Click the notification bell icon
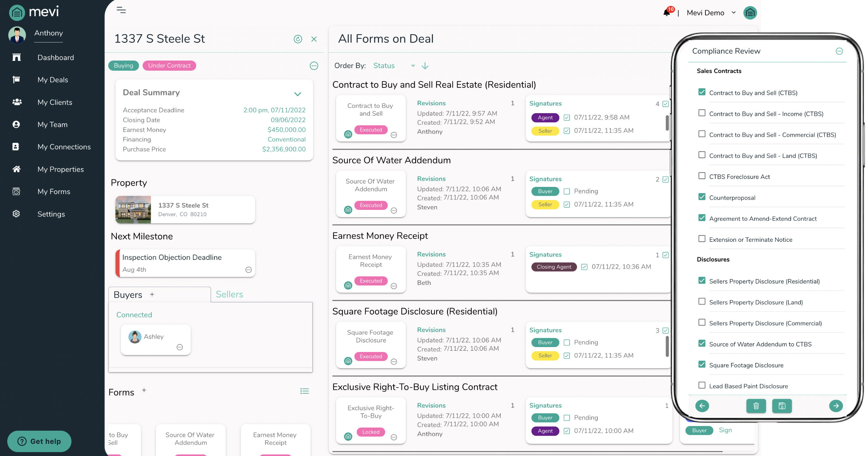 pos(667,13)
